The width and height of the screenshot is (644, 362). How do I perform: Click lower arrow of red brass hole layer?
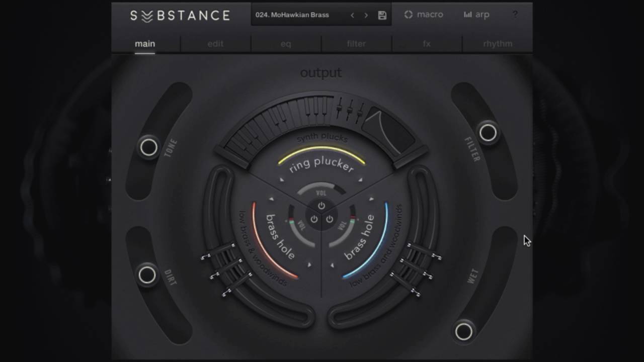click(310, 264)
